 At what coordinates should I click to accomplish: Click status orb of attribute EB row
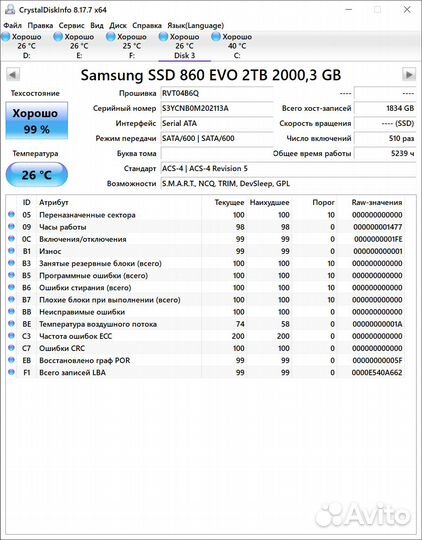[x=11, y=360]
